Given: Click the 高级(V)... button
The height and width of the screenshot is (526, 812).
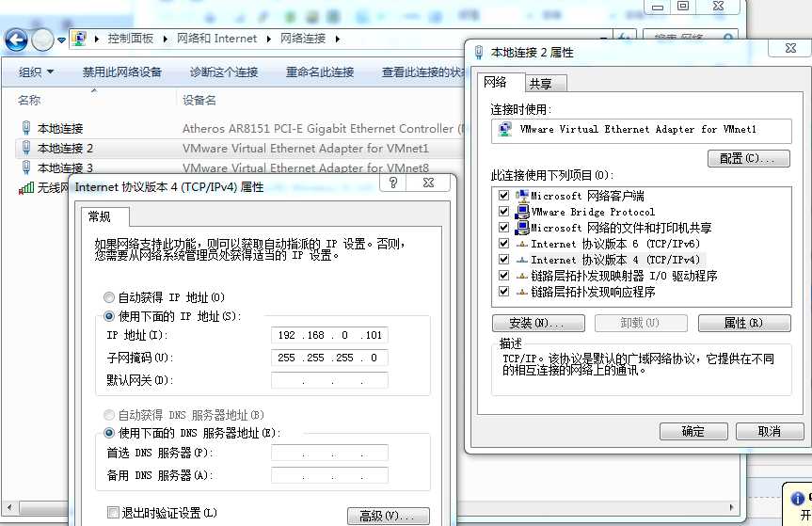Looking at the screenshot, I should point(388,517).
